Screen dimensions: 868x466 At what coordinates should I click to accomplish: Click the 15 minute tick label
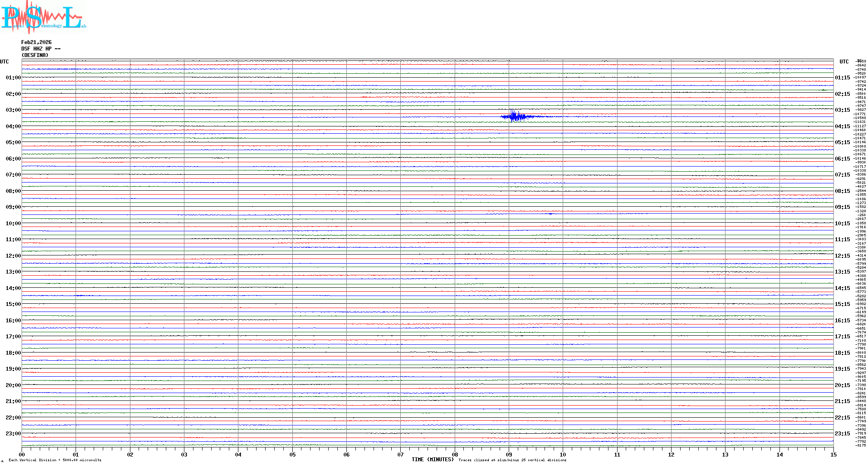click(833, 455)
